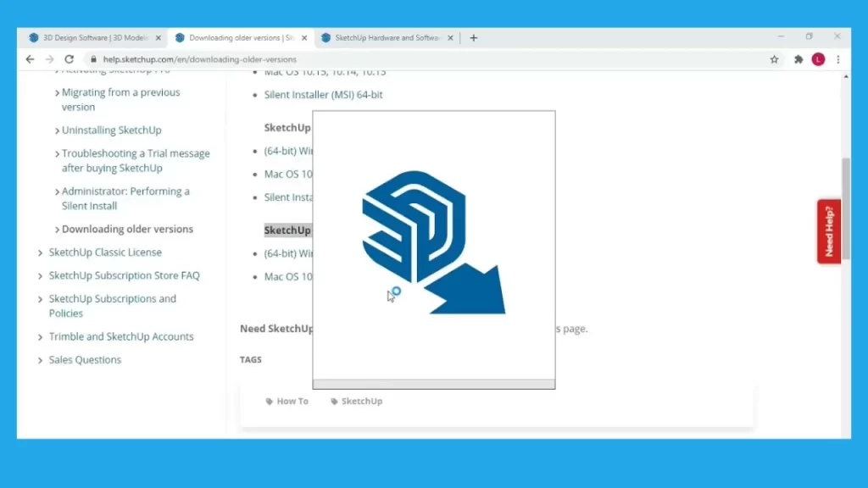Expand chevron beside SketchUp Classic License
The width and height of the screenshot is (868, 488).
(x=40, y=252)
